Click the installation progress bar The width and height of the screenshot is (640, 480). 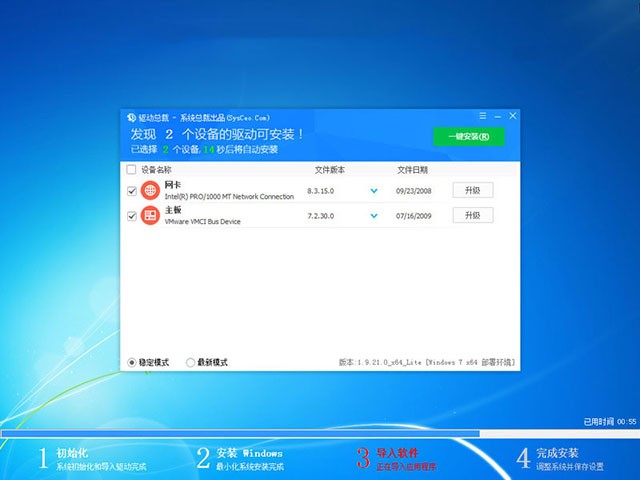[x=320, y=433]
